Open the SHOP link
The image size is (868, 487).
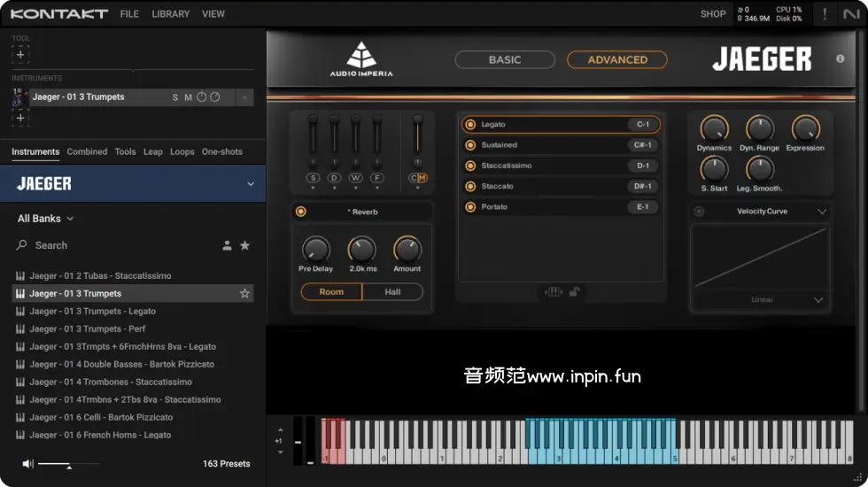pos(713,14)
